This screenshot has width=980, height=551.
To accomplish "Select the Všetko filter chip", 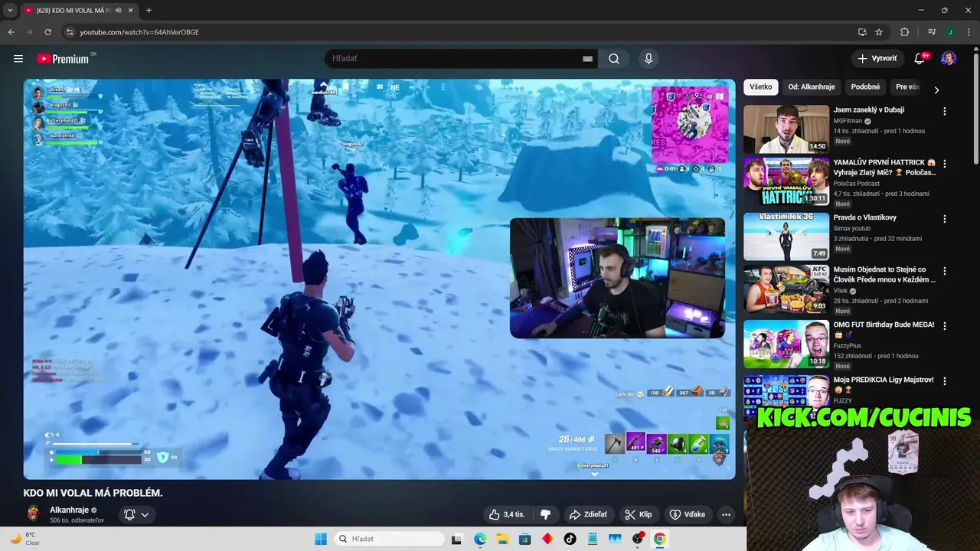I will coord(761,86).
